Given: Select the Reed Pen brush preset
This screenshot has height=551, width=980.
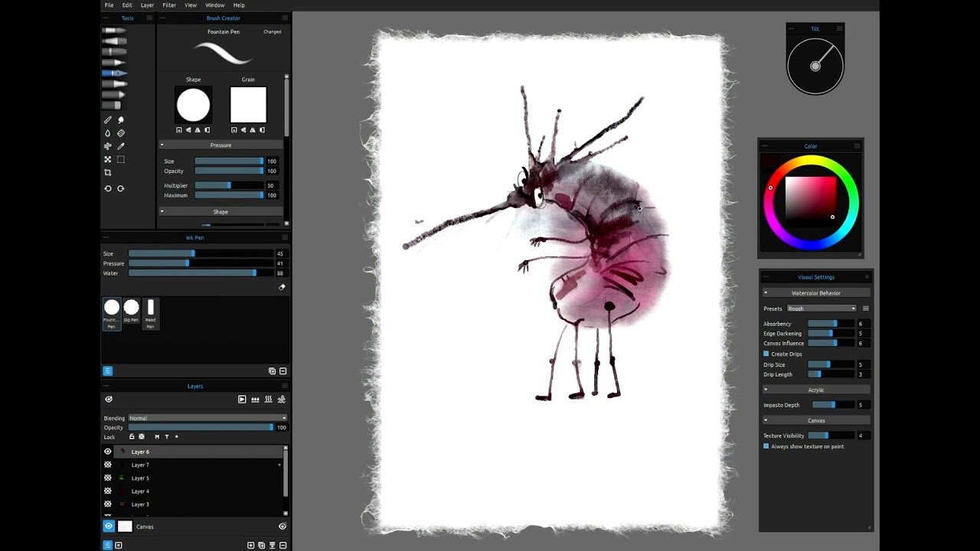Looking at the screenshot, I should [x=151, y=314].
